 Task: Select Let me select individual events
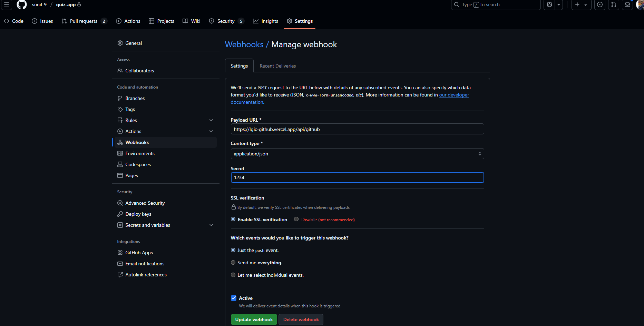[x=233, y=275]
